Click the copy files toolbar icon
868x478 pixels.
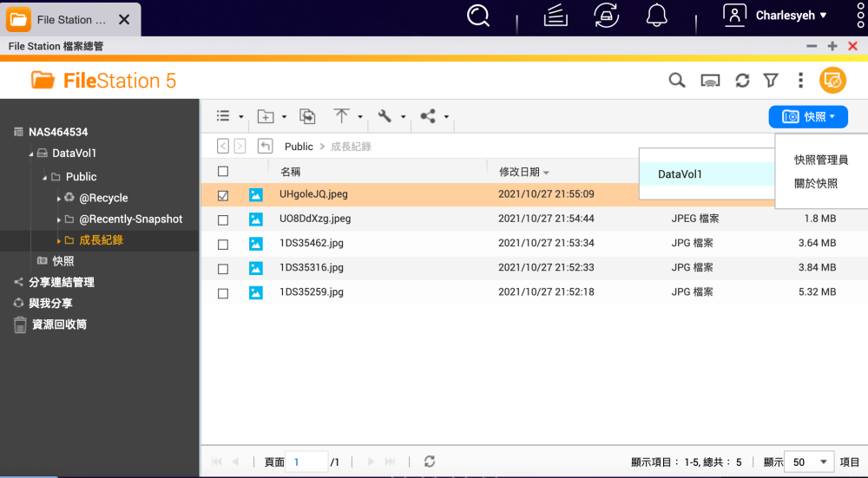(x=307, y=116)
